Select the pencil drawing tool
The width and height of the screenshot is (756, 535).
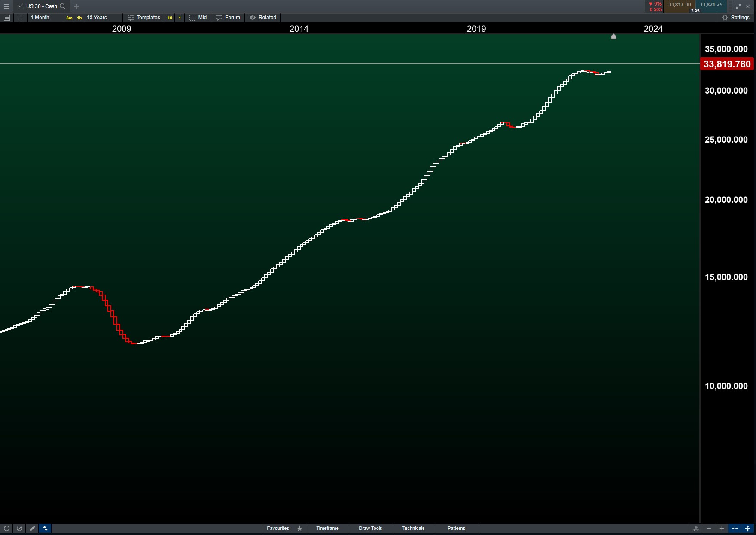tap(32, 529)
